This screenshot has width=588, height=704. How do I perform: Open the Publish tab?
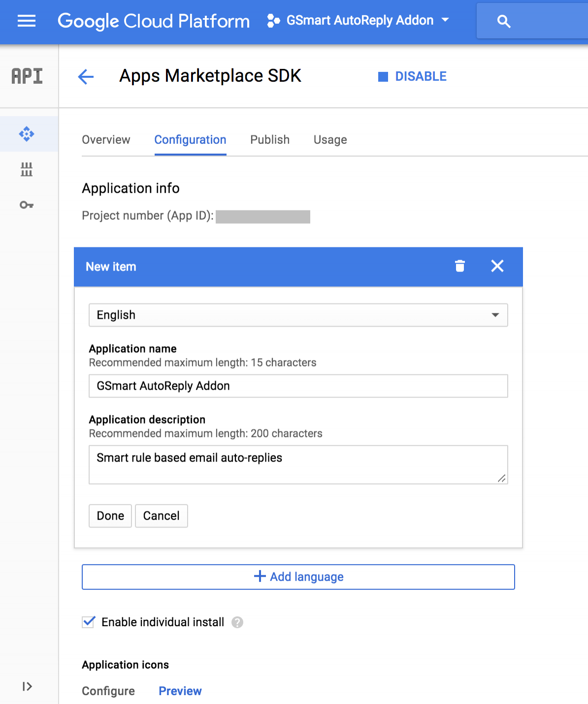pos(270,140)
